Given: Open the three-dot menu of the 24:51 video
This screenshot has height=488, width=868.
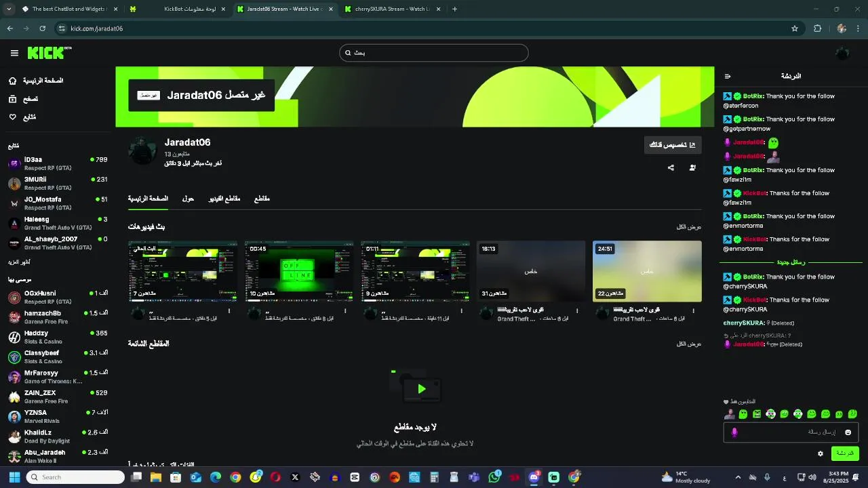Looking at the screenshot, I should coord(693,311).
